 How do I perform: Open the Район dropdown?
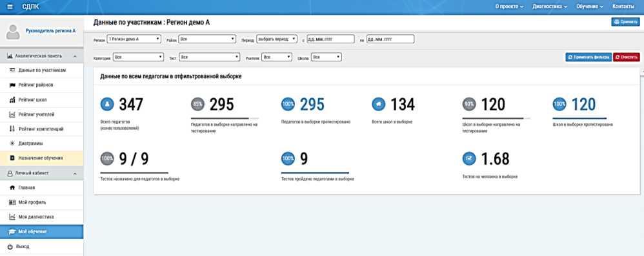click(x=207, y=39)
